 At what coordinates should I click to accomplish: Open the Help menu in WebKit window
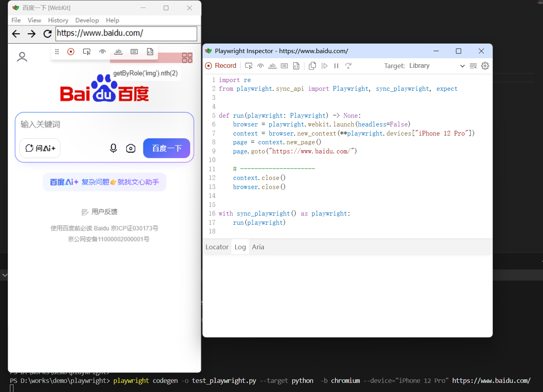pyautogui.click(x=113, y=20)
